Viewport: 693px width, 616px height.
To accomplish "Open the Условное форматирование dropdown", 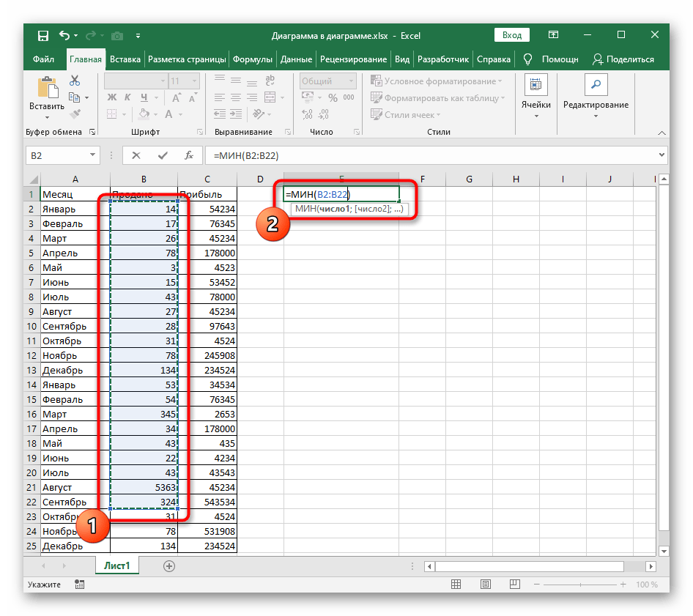I will point(437,81).
